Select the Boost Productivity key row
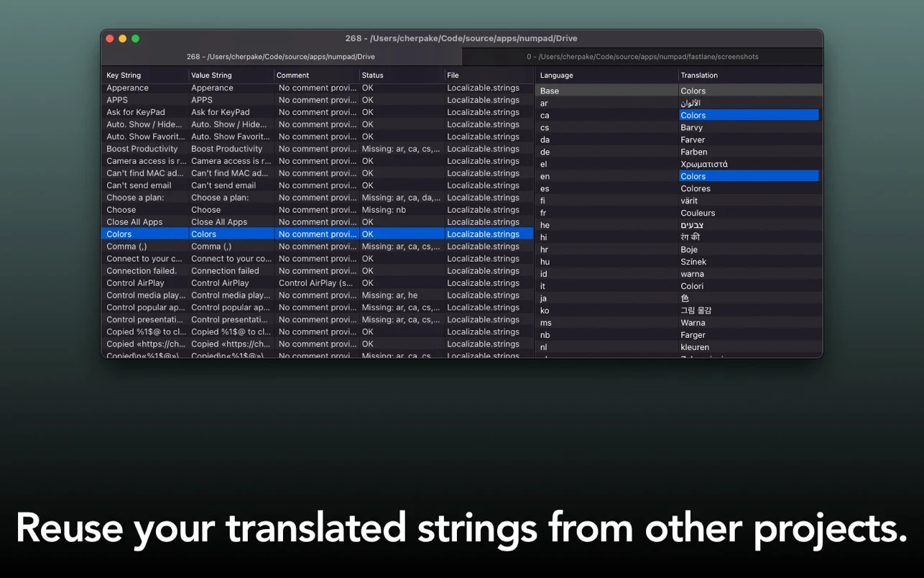924x578 pixels. click(x=142, y=149)
